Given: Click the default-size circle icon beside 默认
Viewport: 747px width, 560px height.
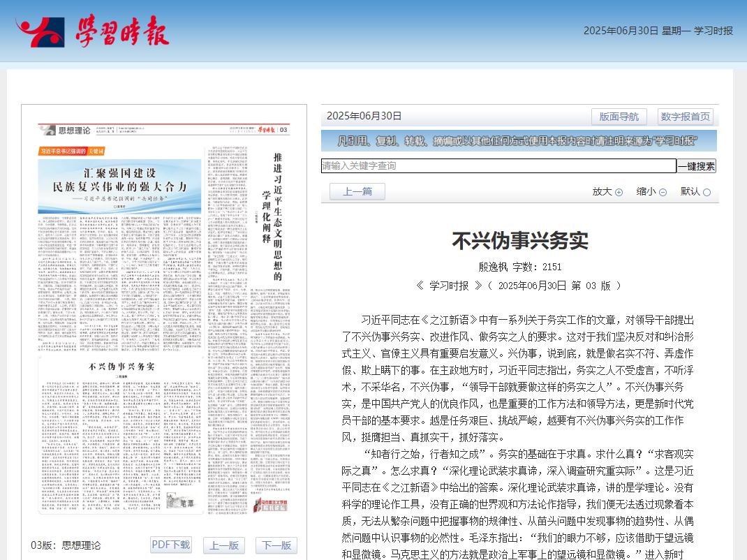Looking at the screenshot, I should pyautogui.click(x=707, y=192).
